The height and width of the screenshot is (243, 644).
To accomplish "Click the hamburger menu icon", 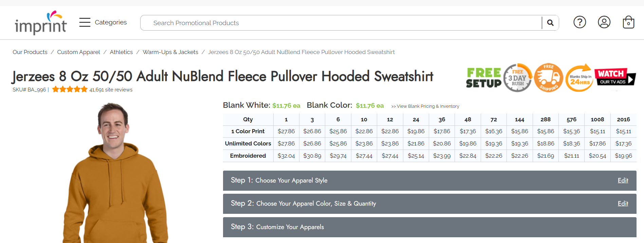I will (x=85, y=22).
